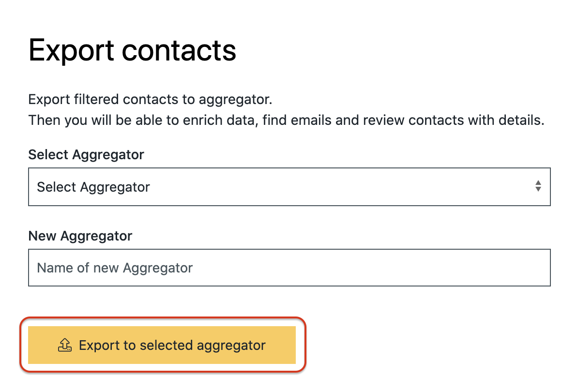578x392 pixels.
Task: Click the 'Export filtered contacts to aggregator' text
Action: tap(150, 100)
